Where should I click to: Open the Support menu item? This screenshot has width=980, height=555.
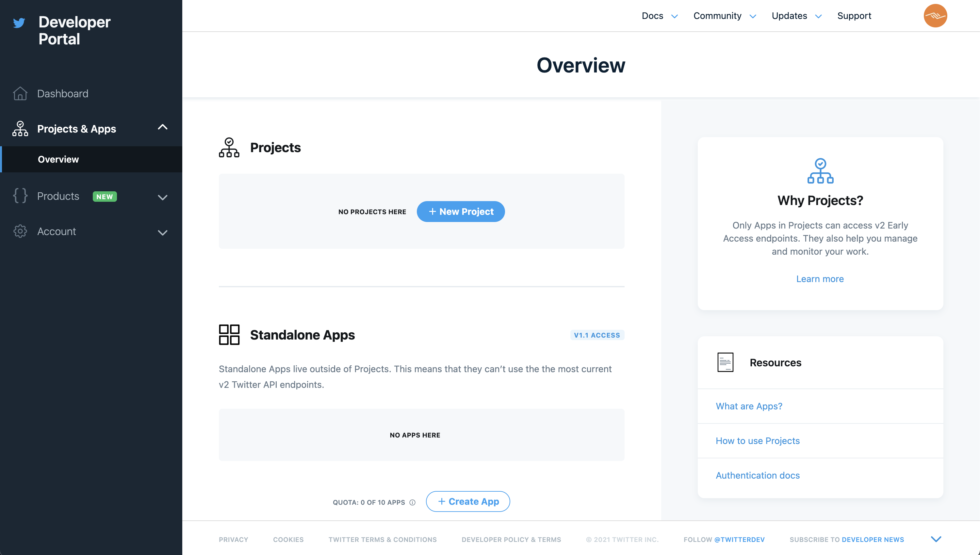click(x=854, y=16)
